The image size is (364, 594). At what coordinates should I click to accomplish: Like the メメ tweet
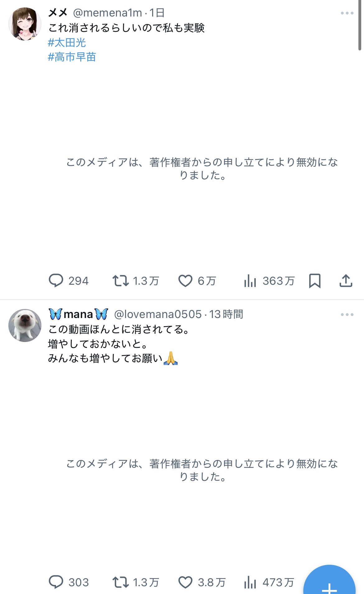(185, 281)
